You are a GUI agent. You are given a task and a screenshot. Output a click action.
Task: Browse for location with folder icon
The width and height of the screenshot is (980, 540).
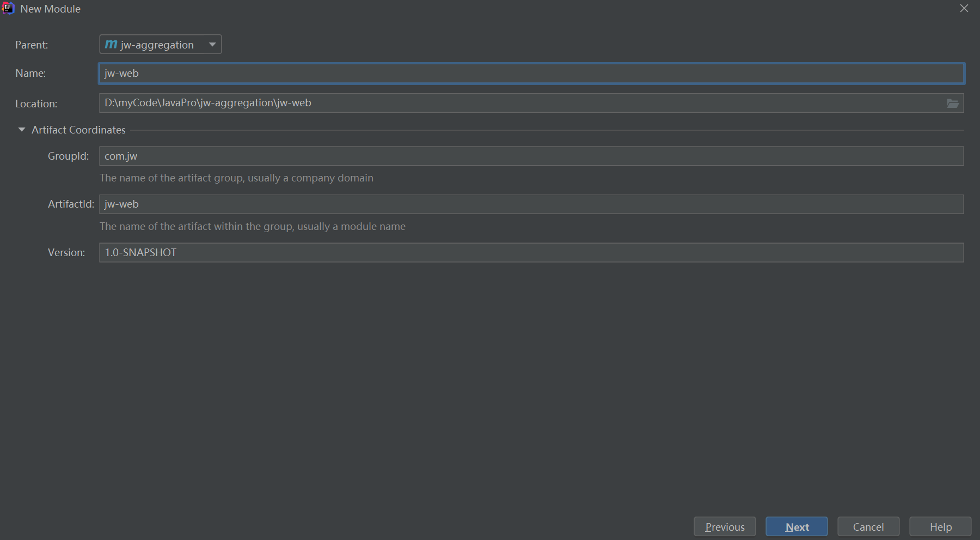[953, 103]
